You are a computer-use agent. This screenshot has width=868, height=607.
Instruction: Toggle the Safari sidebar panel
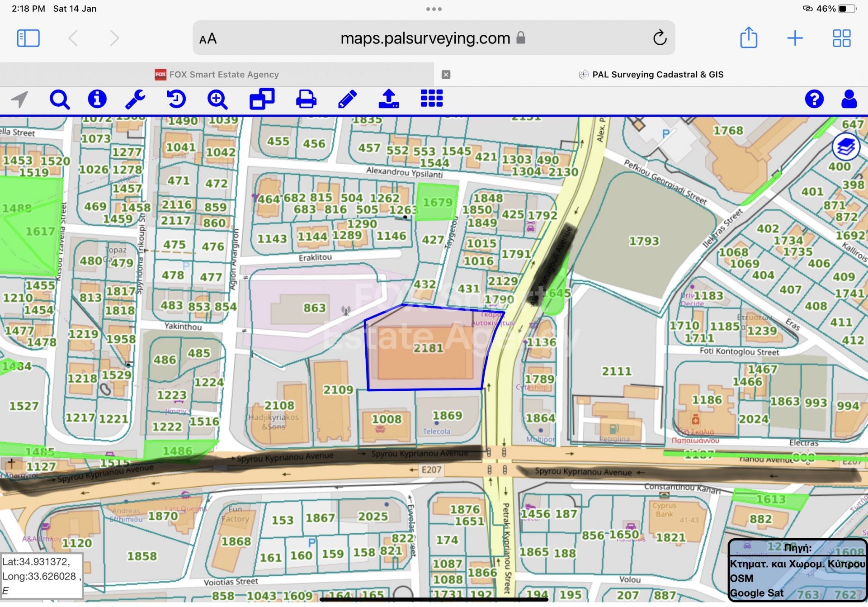(28, 38)
